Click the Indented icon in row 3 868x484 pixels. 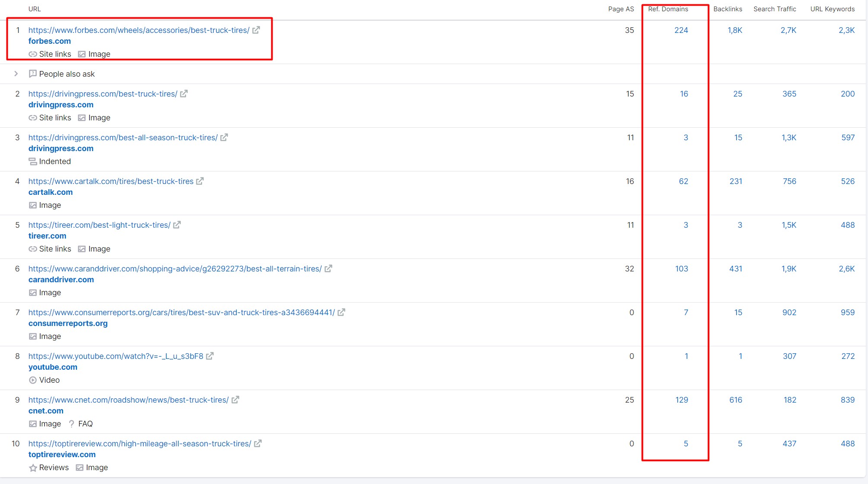[x=33, y=161]
